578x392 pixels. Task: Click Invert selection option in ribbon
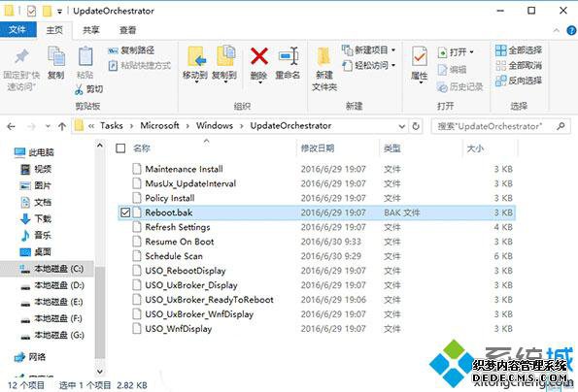(x=519, y=81)
